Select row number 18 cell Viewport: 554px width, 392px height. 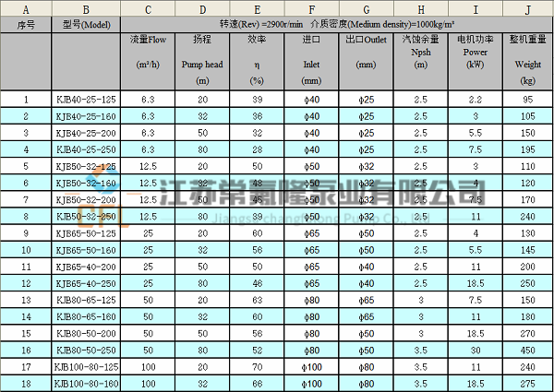coord(25,383)
